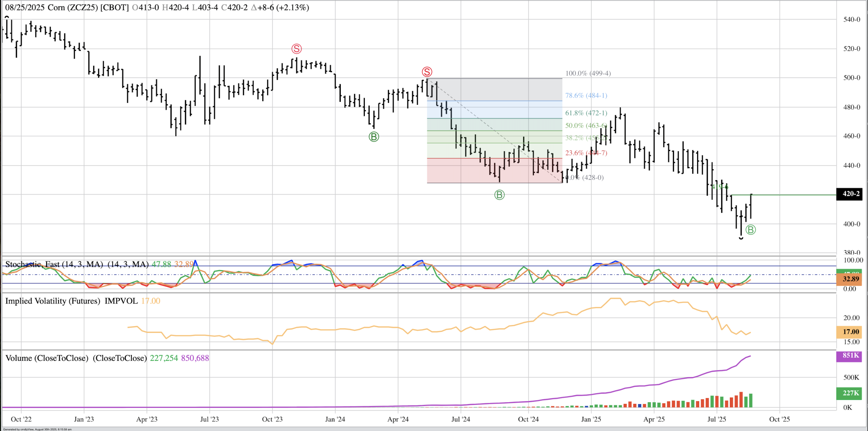Click the orange 17.00 implied volatility tag

click(849, 332)
